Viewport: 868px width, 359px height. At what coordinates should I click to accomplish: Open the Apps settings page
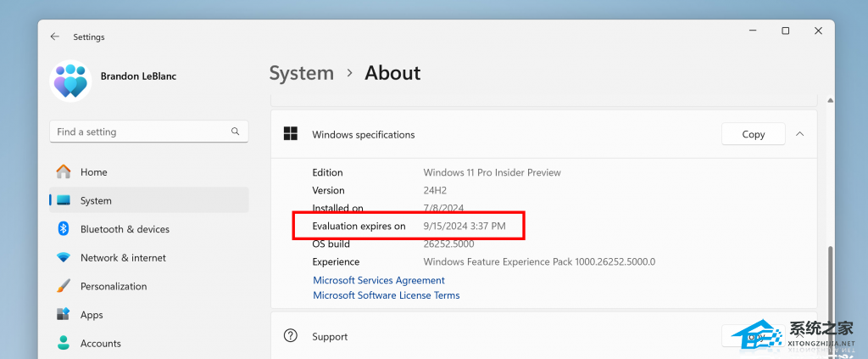point(149,315)
